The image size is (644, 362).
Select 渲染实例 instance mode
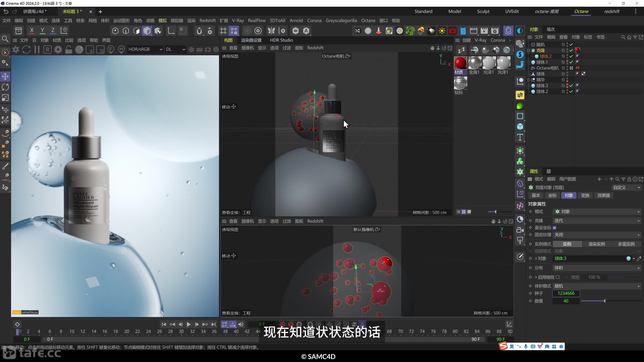tap(596, 244)
